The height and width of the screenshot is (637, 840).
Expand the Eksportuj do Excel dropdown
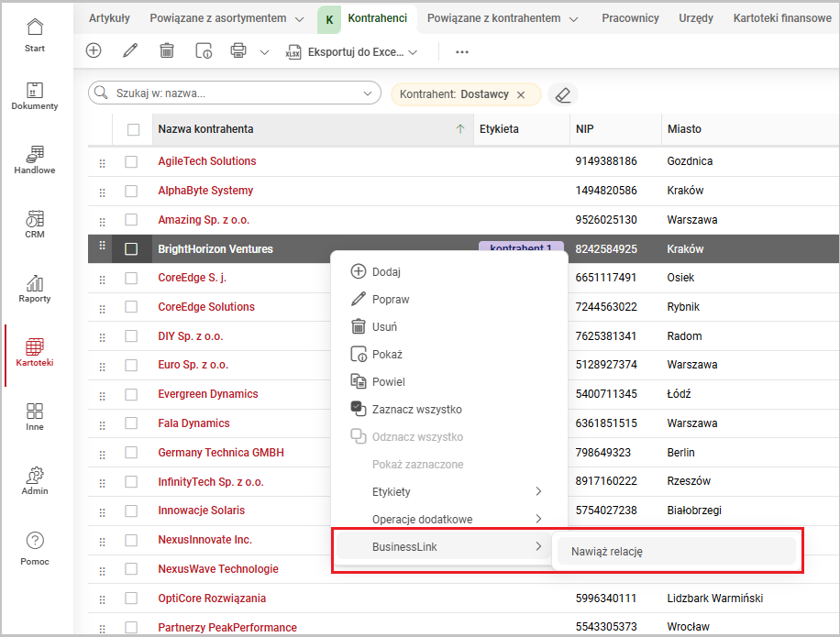[x=413, y=52]
